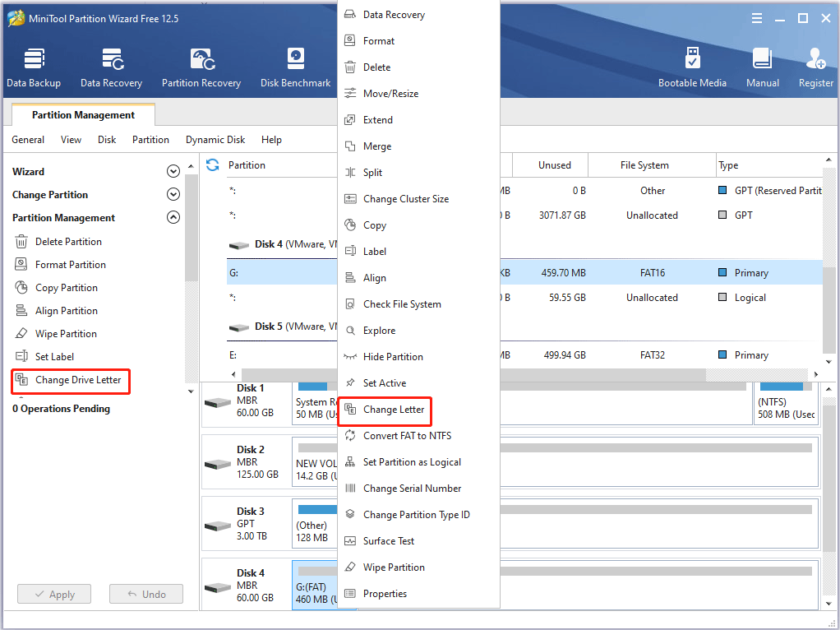
Task: Click the Register icon
Action: [815, 66]
